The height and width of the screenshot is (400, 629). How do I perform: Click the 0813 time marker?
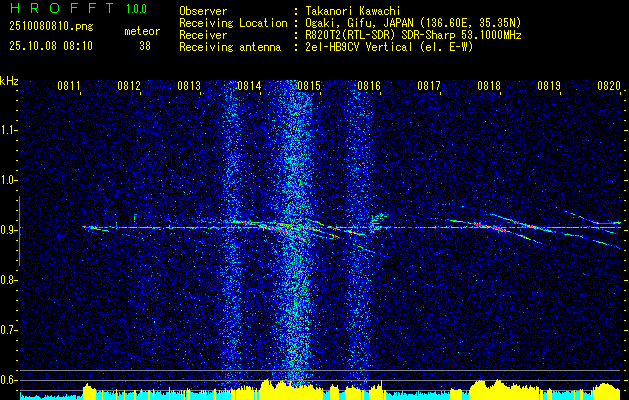tap(189, 85)
